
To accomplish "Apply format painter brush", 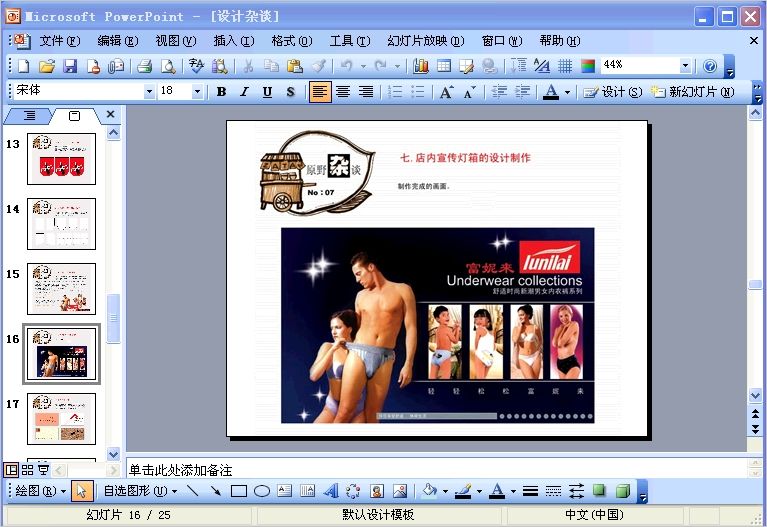I will pyautogui.click(x=318, y=66).
